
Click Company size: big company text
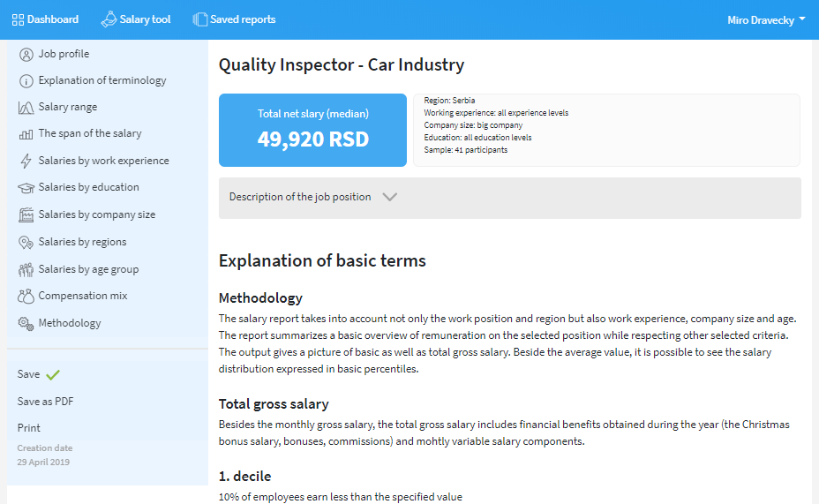tap(473, 125)
